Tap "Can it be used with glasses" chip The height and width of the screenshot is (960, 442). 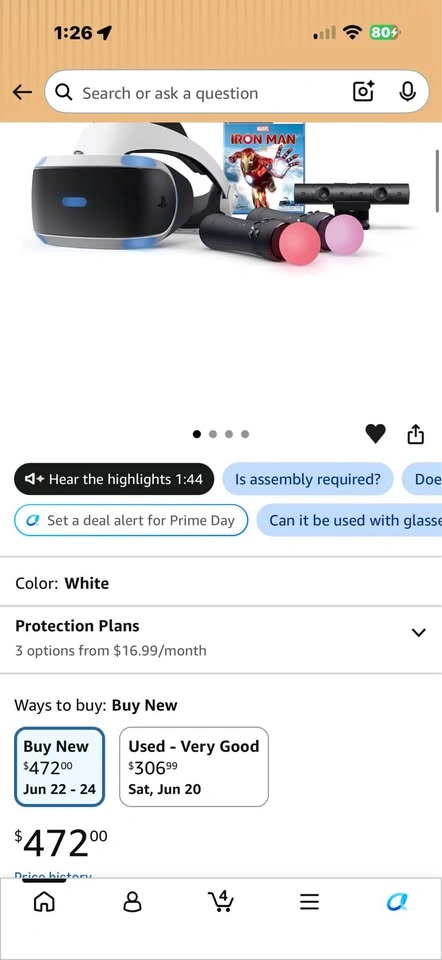point(350,520)
